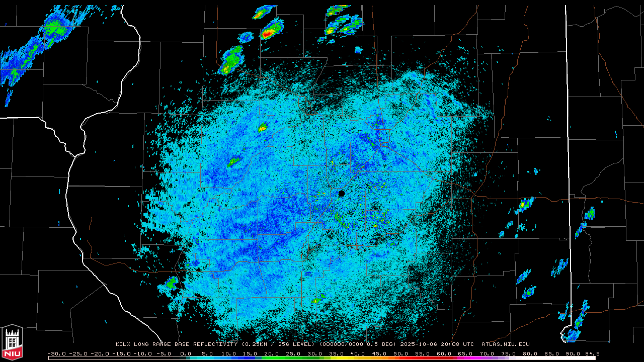Click the black KILX radar site marker
The height and width of the screenshot is (362, 644).
tap(342, 194)
